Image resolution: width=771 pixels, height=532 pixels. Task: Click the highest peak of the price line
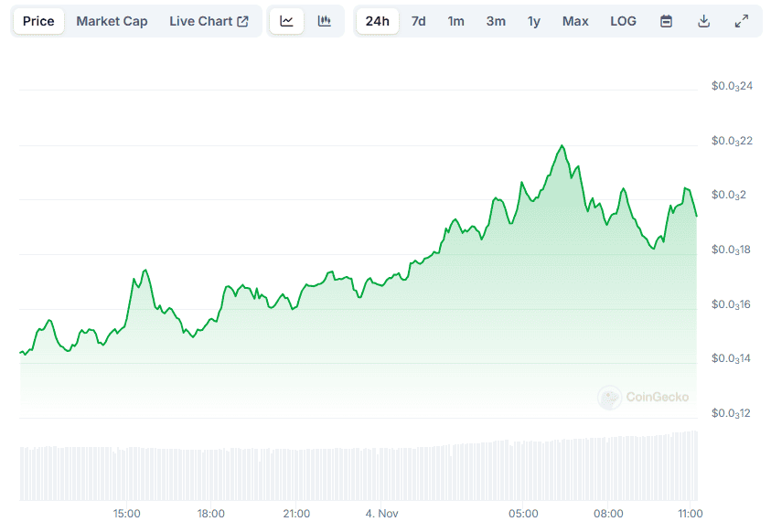click(x=562, y=146)
